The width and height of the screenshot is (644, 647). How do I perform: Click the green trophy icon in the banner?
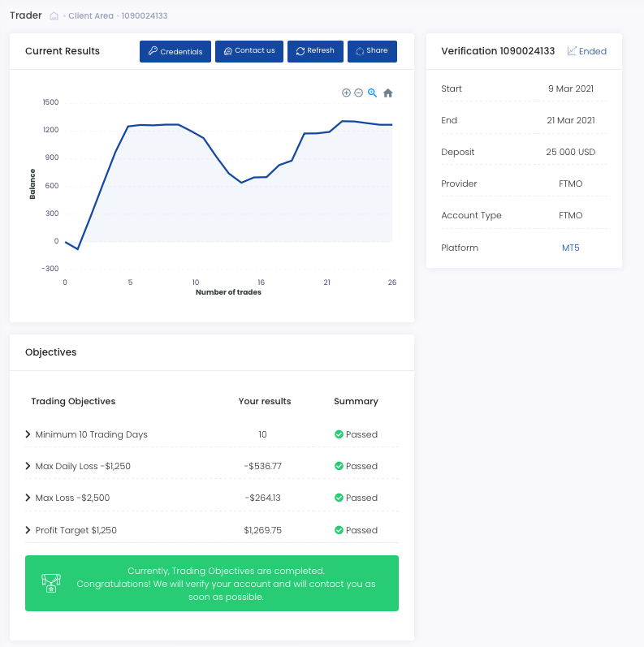[50, 583]
